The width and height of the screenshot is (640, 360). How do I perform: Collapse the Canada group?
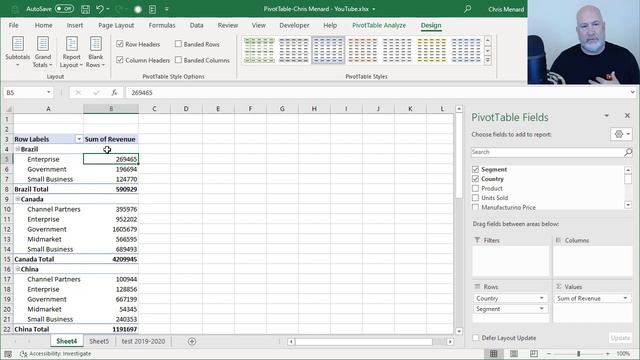(18, 199)
